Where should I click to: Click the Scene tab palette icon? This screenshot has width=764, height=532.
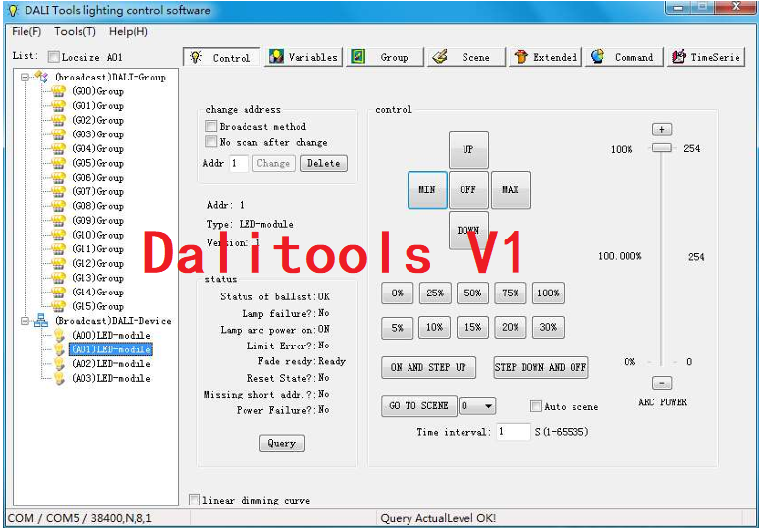[x=440, y=57]
